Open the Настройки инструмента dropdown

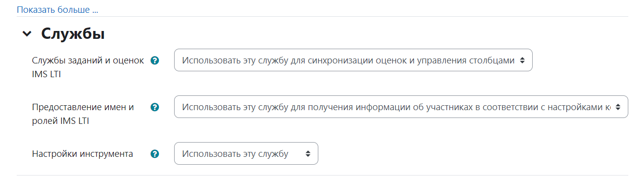point(246,153)
